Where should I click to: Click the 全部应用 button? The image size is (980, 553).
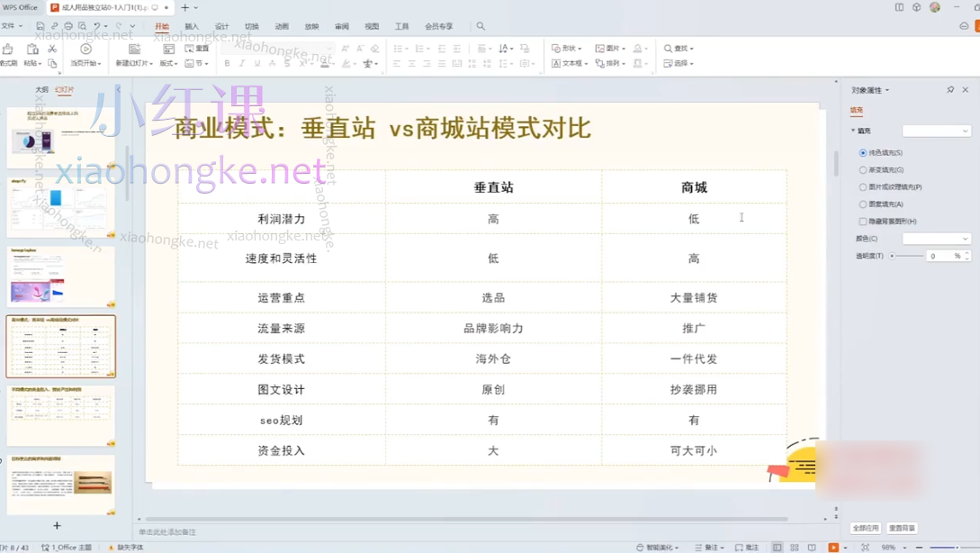865,528
